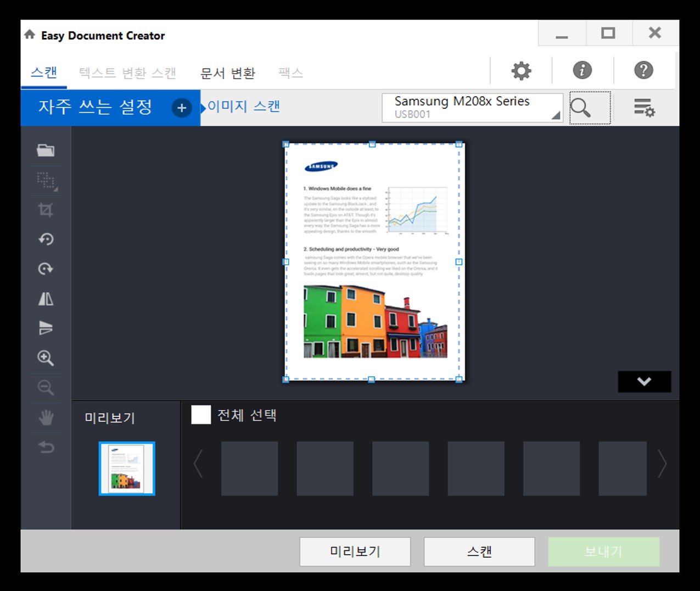
Task: Open the 문서 변환 tab
Action: tap(227, 73)
